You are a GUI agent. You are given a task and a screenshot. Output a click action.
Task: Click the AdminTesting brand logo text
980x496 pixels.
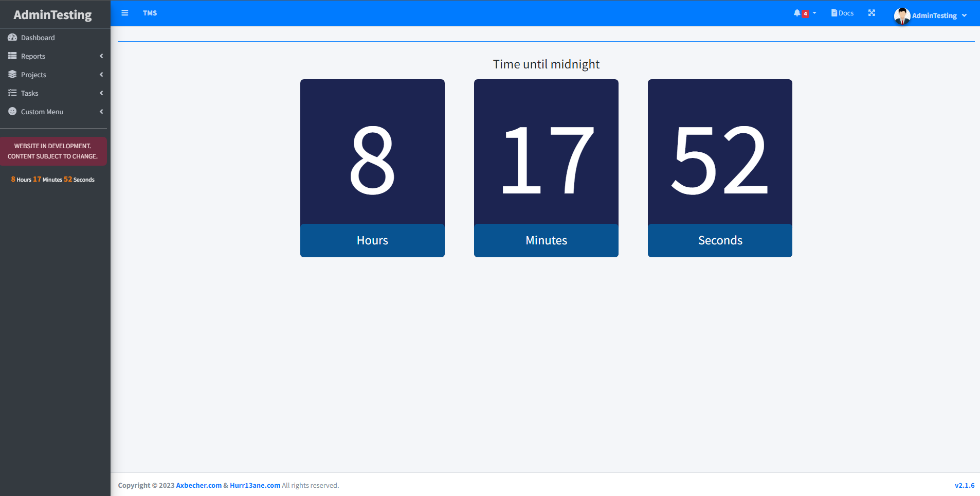point(52,14)
